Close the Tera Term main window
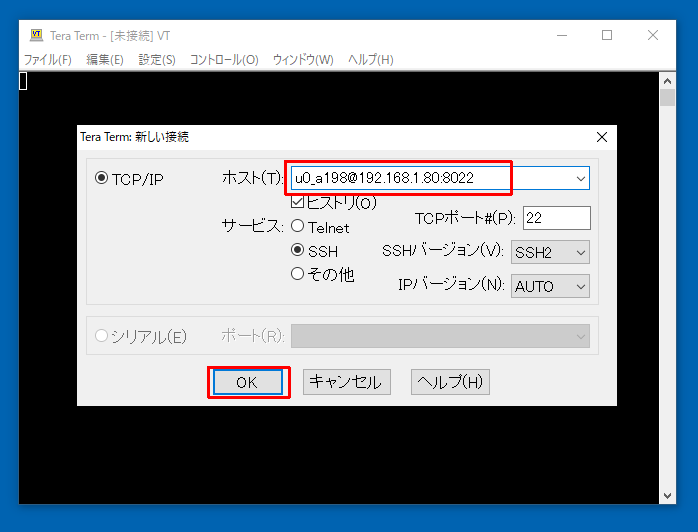The image size is (698, 532). pos(653,35)
